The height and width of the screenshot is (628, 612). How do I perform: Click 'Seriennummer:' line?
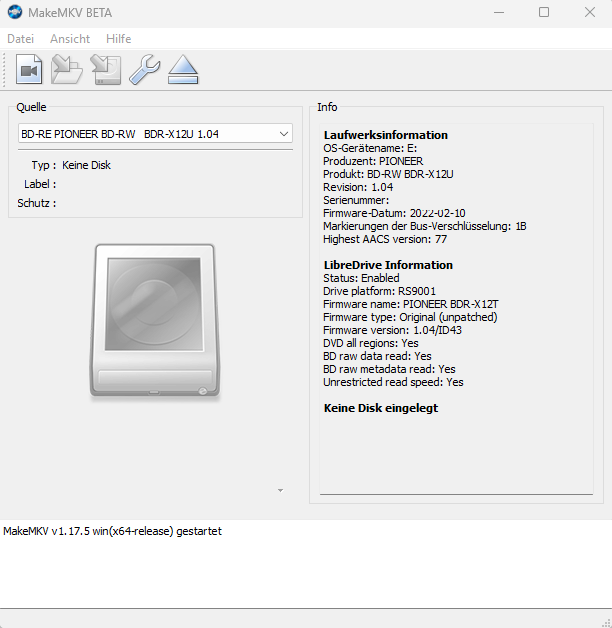click(x=356, y=200)
